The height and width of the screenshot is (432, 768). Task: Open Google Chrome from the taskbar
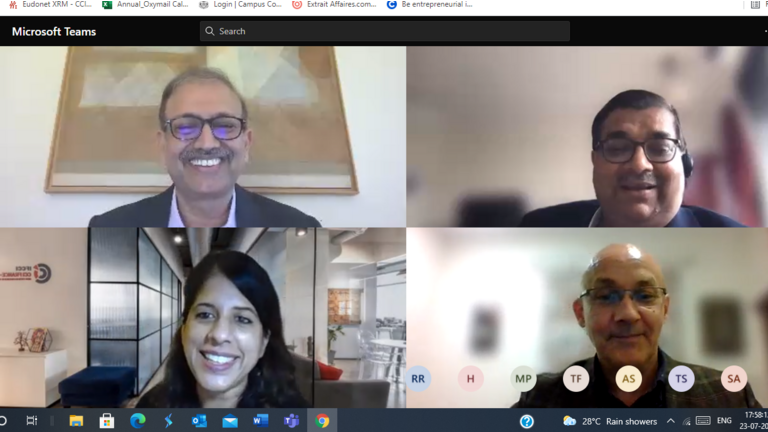click(x=322, y=421)
